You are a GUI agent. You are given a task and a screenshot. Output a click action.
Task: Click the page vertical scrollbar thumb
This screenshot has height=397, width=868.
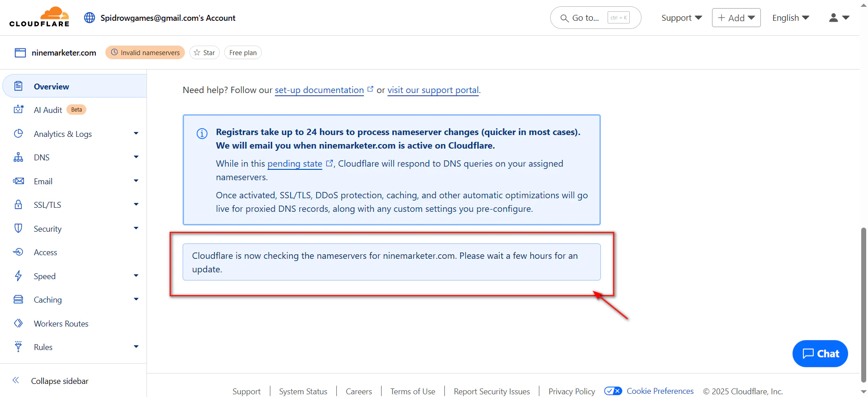pyautogui.click(x=863, y=305)
